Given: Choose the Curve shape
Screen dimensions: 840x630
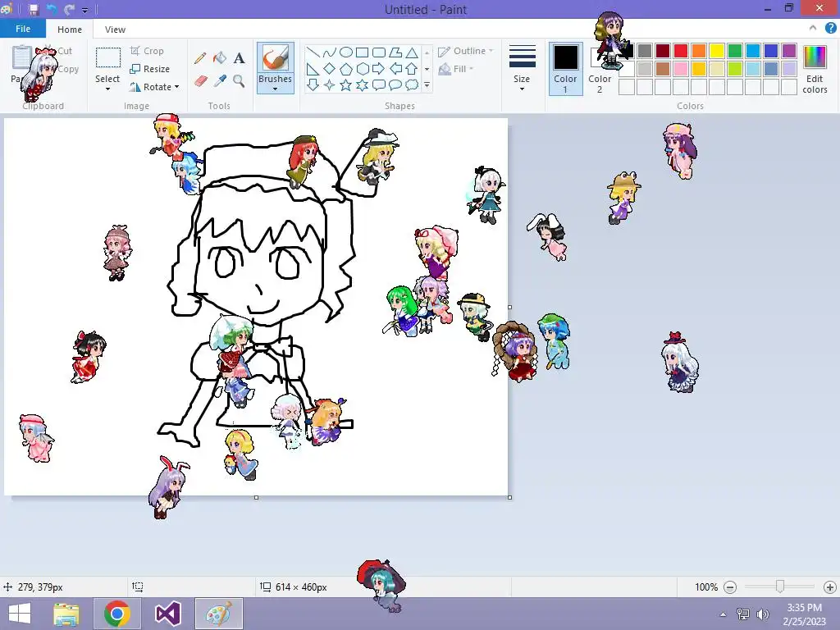Looking at the screenshot, I should pyautogui.click(x=330, y=52).
